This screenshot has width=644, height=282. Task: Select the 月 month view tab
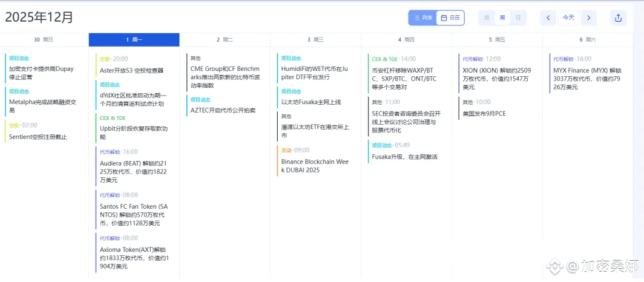487,18
